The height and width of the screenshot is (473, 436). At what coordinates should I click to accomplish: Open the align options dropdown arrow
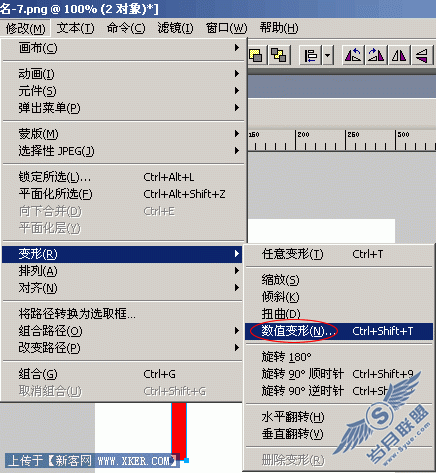(x=328, y=55)
